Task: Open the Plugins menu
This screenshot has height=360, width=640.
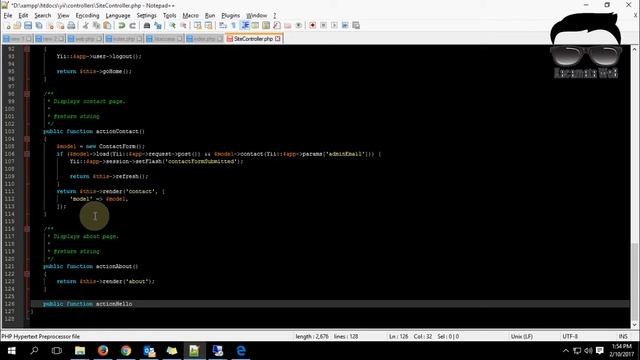Action: click(x=231, y=16)
